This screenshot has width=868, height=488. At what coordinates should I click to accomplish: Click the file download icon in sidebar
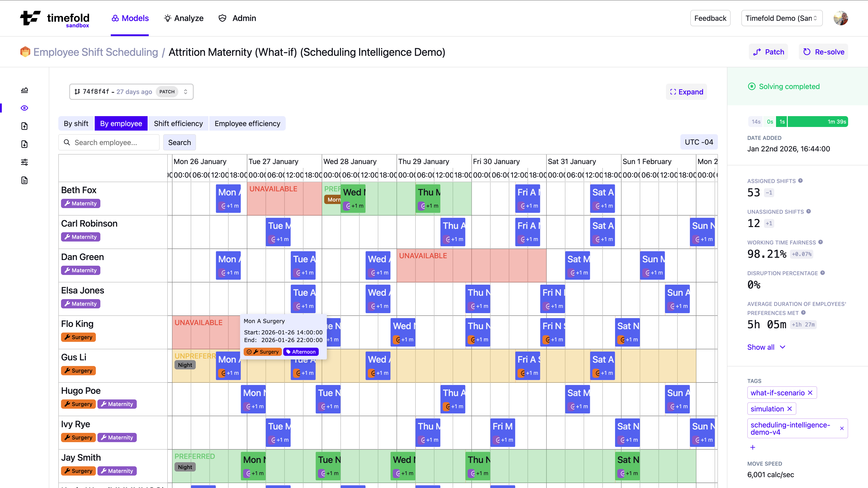[24, 144]
